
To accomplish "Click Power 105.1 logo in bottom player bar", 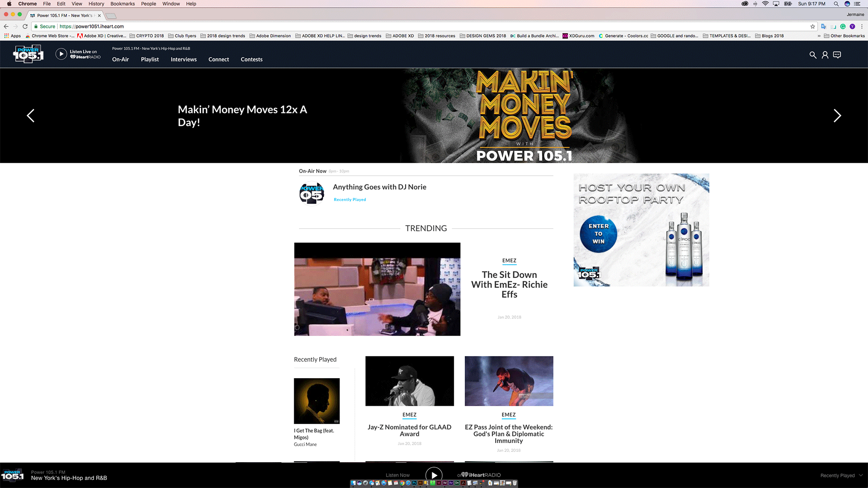I will tap(12, 475).
